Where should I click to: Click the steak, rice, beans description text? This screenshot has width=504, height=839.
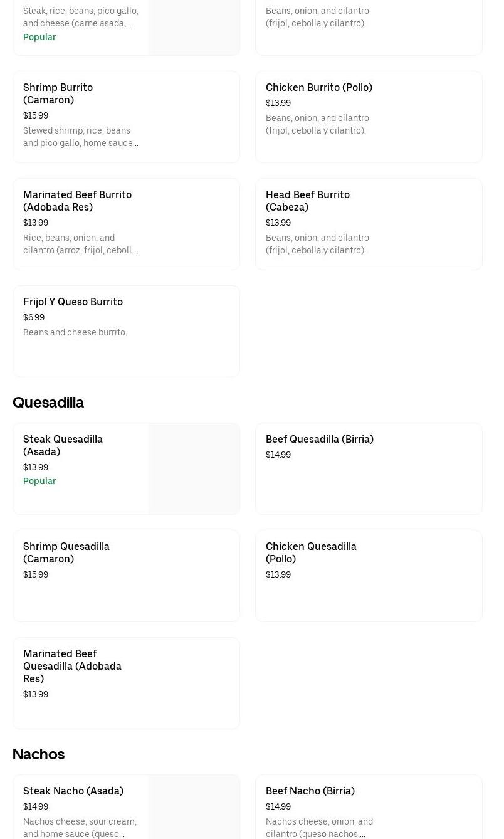point(80,17)
